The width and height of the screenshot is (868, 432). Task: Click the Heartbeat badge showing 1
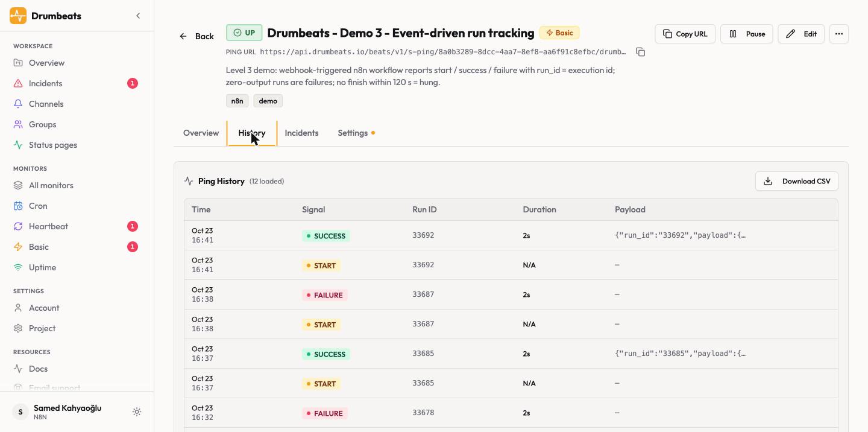[x=133, y=226]
